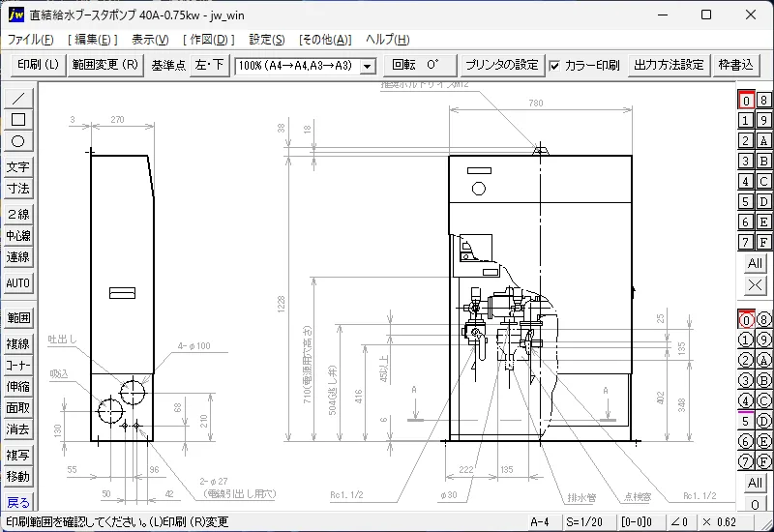Open プリンタの設定 printer settings
The width and height of the screenshot is (774, 532).
(x=502, y=65)
